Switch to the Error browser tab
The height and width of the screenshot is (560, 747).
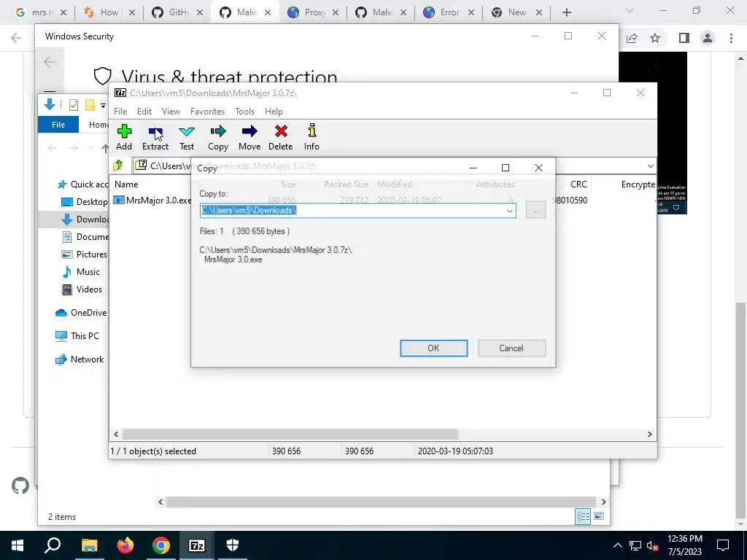449,12
